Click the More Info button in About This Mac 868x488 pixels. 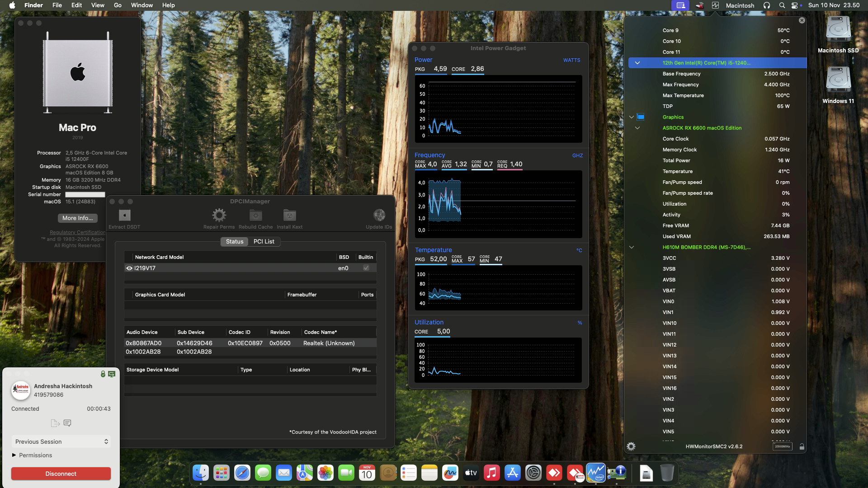tap(77, 218)
